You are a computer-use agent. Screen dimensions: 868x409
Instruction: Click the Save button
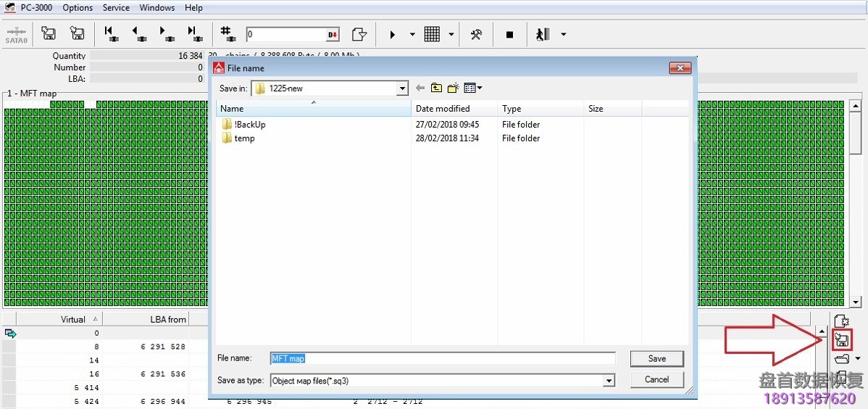click(657, 358)
